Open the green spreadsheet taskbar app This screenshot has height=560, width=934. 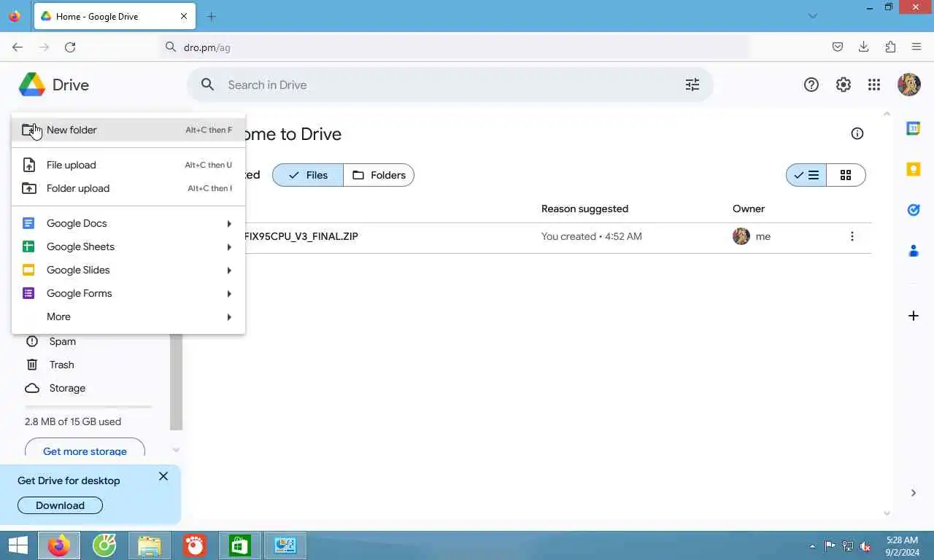click(240, 545)
